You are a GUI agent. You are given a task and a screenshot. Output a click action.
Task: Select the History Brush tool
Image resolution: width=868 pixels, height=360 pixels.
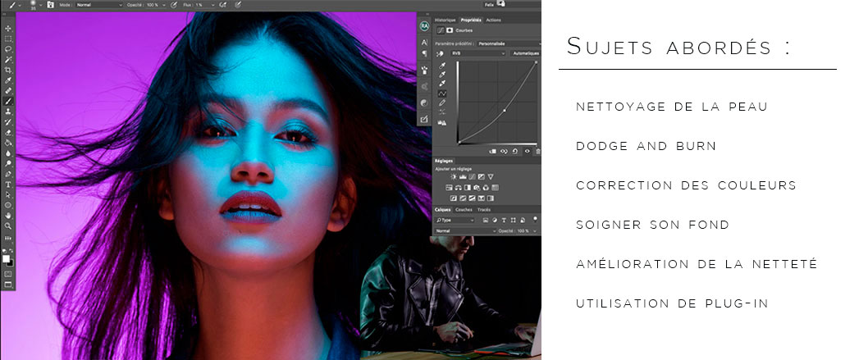pyautogui.click(x=8, y=122)
